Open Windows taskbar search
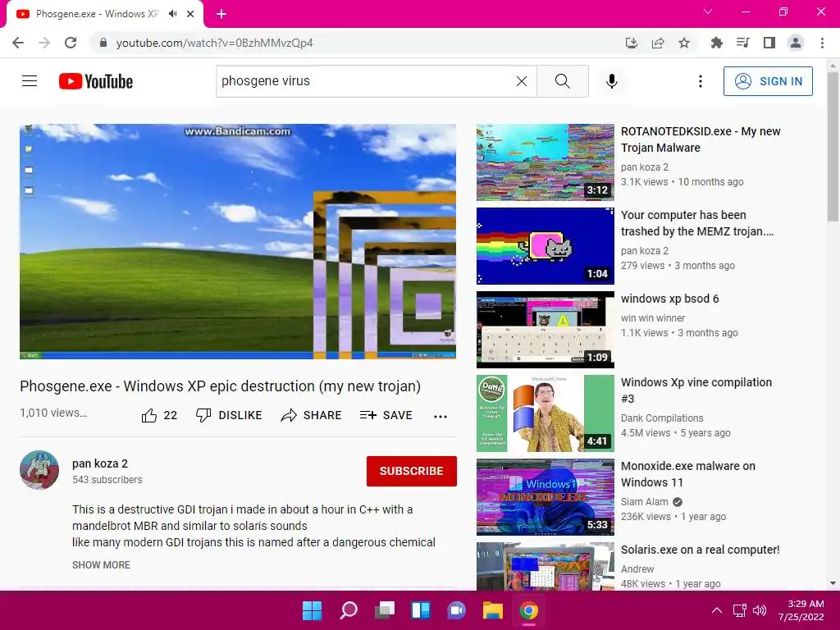Viewport: 840px width, 630px height. click(348, 610)
